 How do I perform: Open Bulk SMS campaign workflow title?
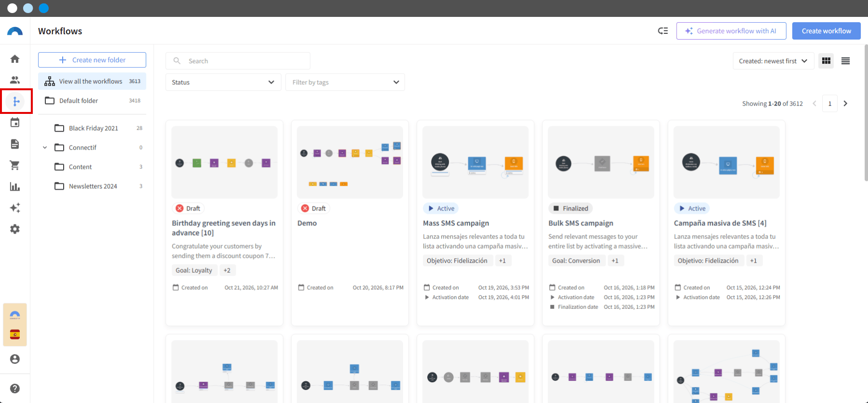pyautogui.click(x=581, y=223)
